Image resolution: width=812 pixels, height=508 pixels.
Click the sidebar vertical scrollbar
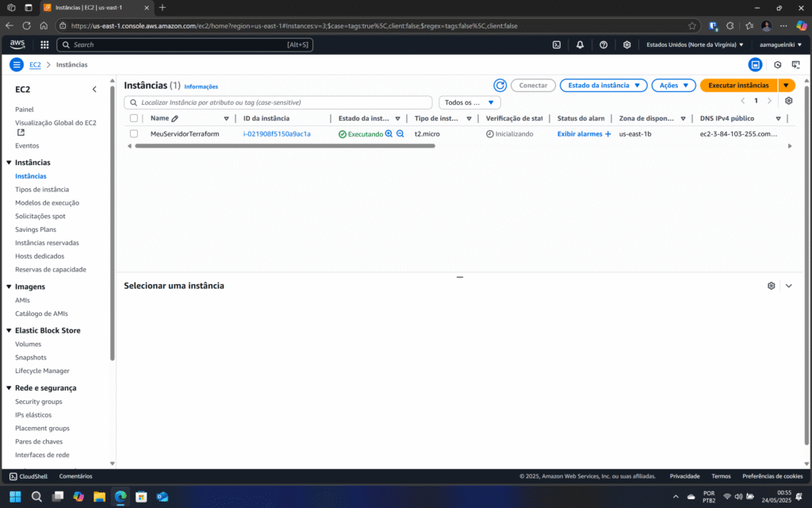click(x=113, y=223)
